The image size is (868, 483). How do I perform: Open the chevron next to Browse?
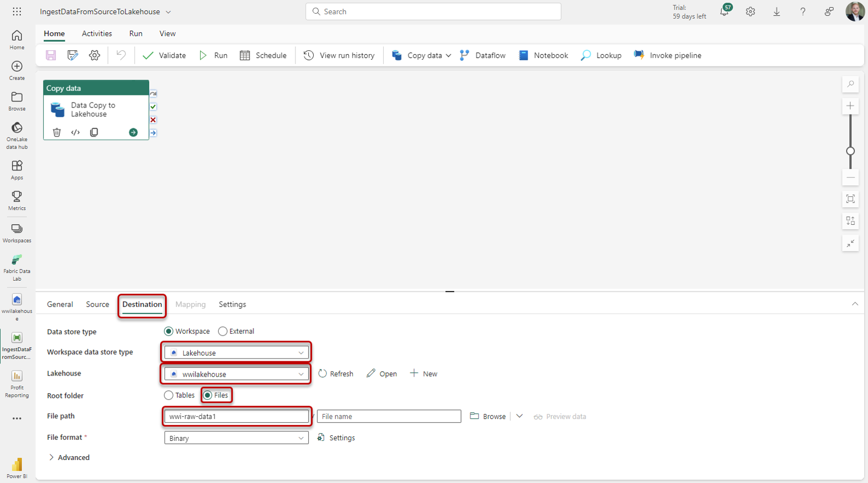(519, 416)
